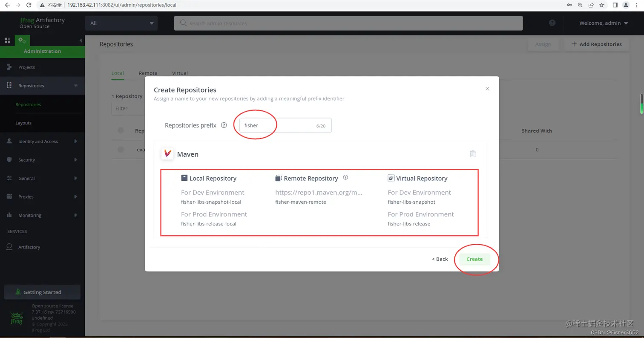Screen dimensions: 644x338
Task: Delete the Maven package with the trash icon
Action: [473, 154]
